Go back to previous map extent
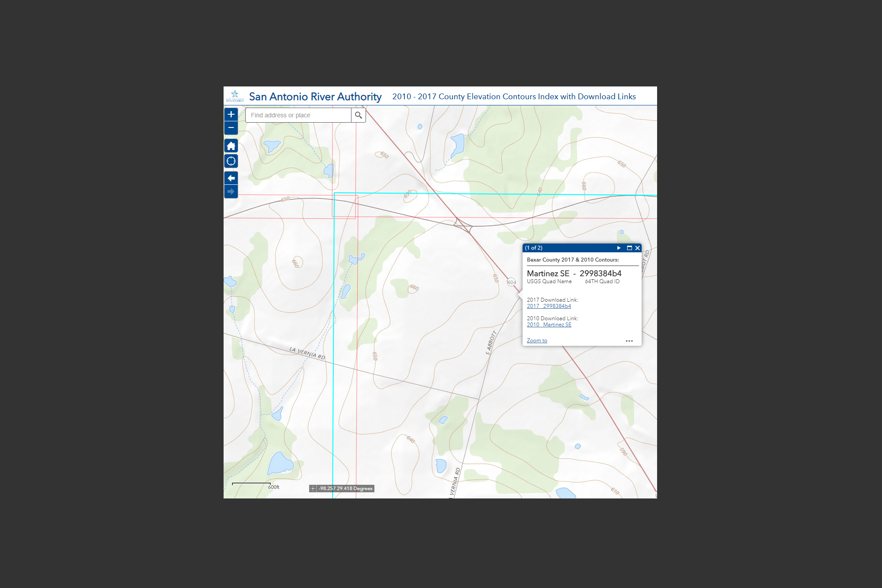882x588 pixels. point(231,178)
